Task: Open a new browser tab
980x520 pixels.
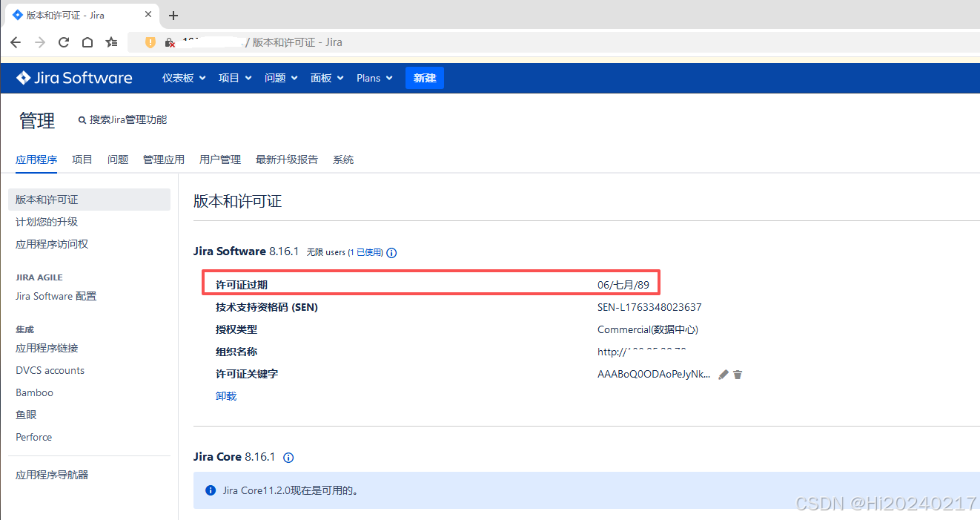Action: coord(173,16)
